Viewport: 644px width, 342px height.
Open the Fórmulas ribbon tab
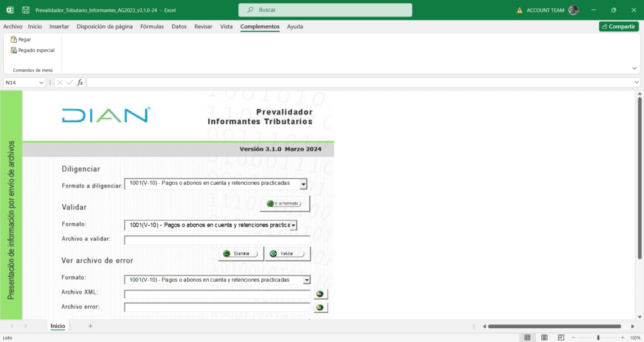tap(152, 26)
